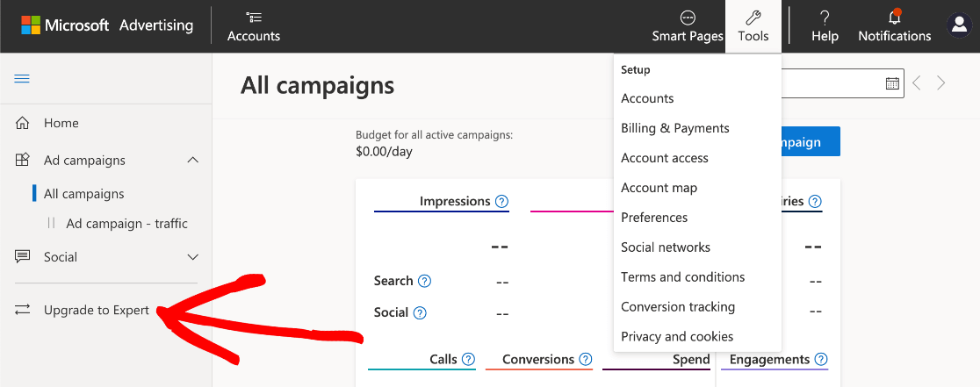This screenshot has width=980, height=387.
Task: Click Upgrade to Expert link
Action: click(97, 310)
